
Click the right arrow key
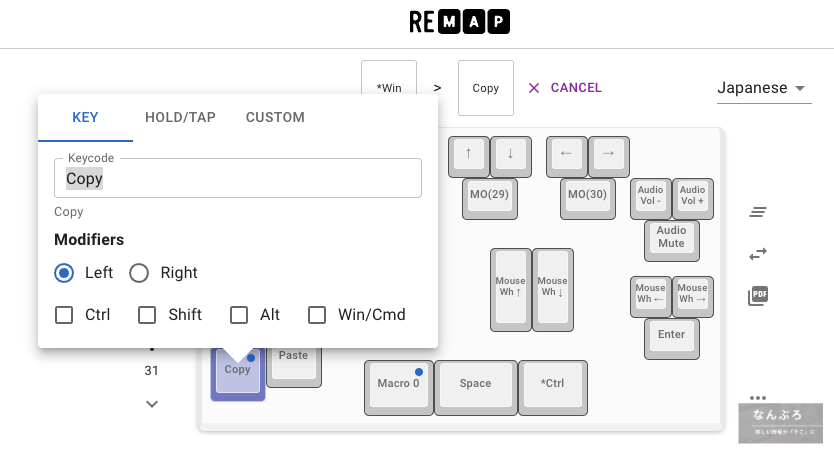(x=608, y=154)
